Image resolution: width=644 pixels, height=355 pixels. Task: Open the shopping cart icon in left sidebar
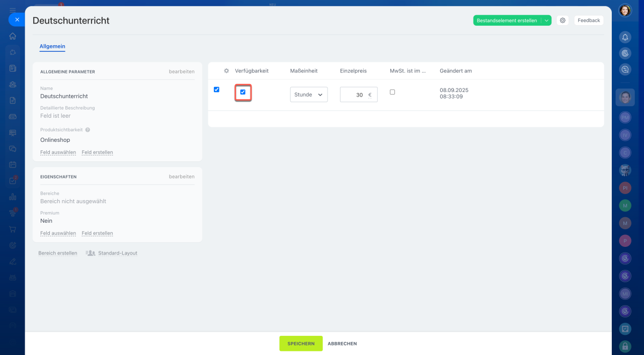tap(13, 229)
